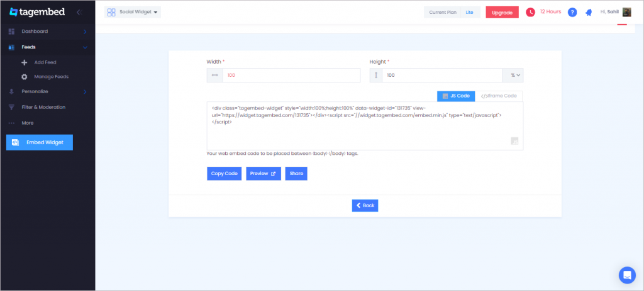
Task: Collapse the sidebar with the double-chevron icon
Action: 80,13
